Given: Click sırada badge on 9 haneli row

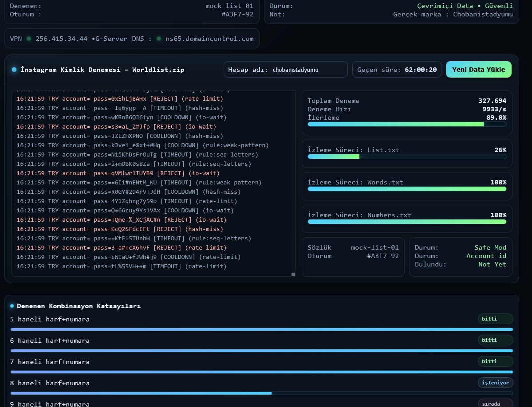Looking at the screenshot, I should pyautogui.click(x=495, y=403).
